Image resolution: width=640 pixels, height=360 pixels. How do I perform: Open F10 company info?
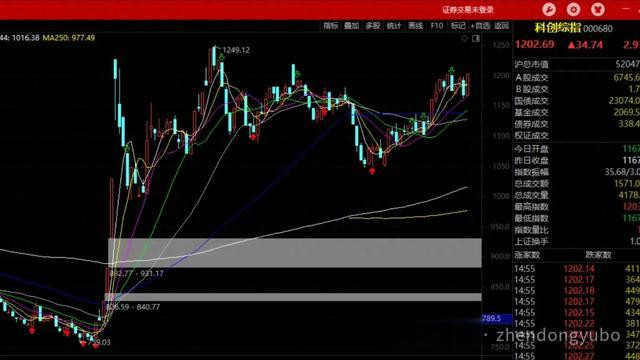pos(437,26)
